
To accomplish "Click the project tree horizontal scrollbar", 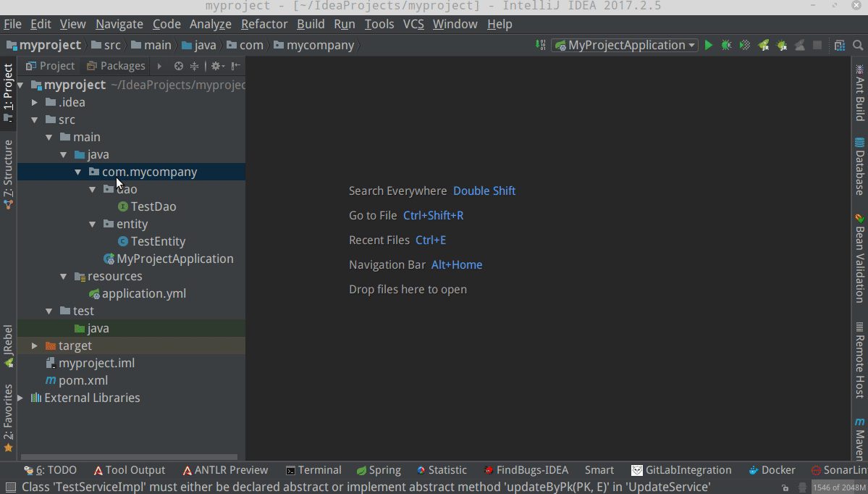I will [129, 458].
